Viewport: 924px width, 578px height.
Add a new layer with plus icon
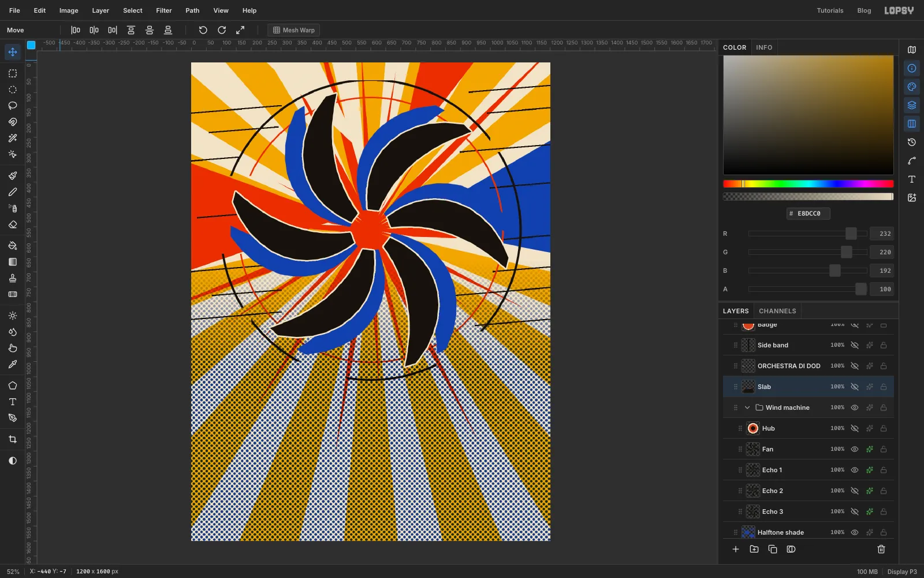pos(736,549)
